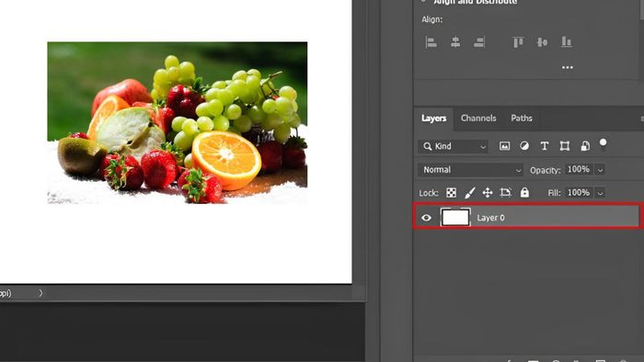644x362 pixels.
Task: Align top edges icon
Action: pos(518,42)
